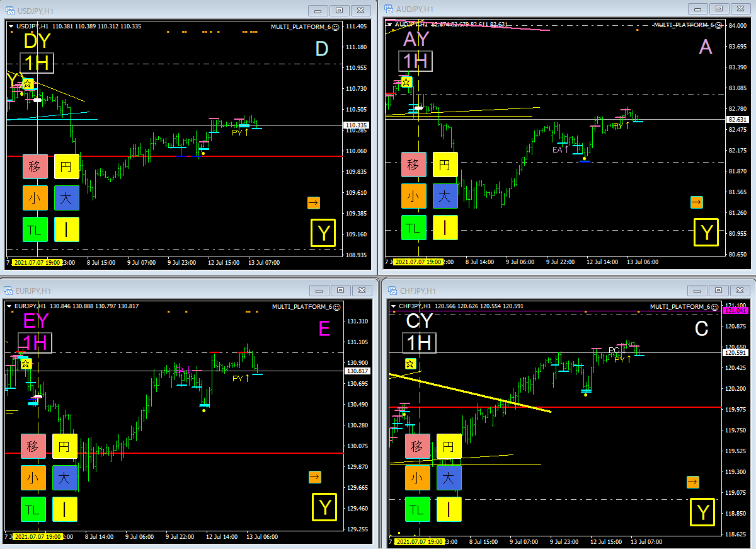The width and height of the screenshot is (756, 549).
Task: Click the blue 大 button in CHFJPY chart
Action: [448, 478]
